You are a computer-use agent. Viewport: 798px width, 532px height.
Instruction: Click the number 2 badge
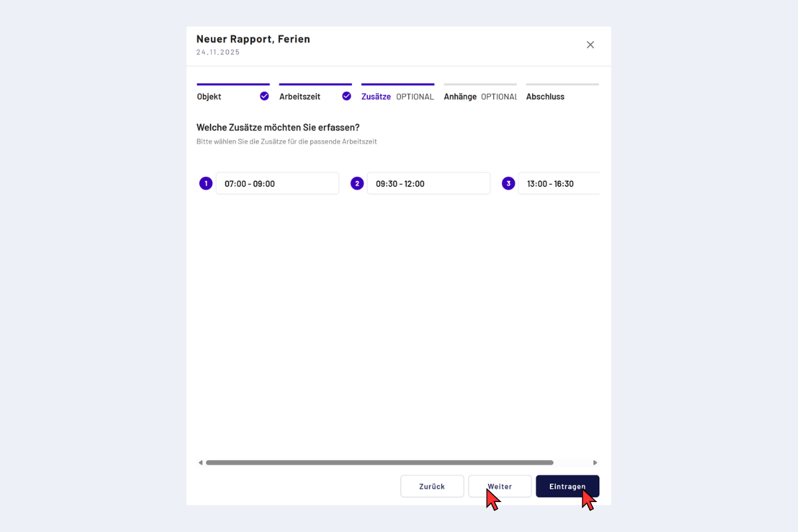(357, 184)
